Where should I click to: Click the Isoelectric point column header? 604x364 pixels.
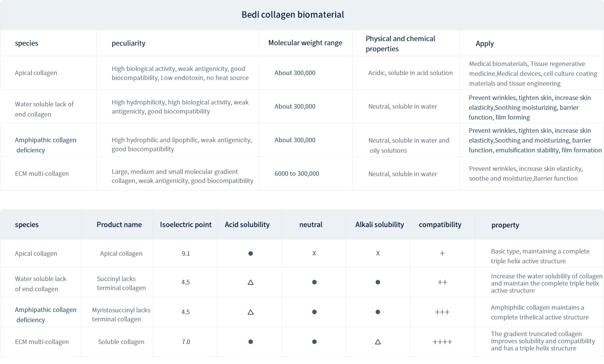tap(185, 225)
